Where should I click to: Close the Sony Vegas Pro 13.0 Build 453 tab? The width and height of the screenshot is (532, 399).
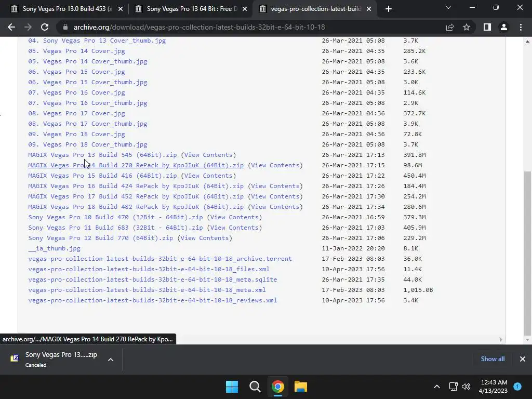click(x=121, y=9)
